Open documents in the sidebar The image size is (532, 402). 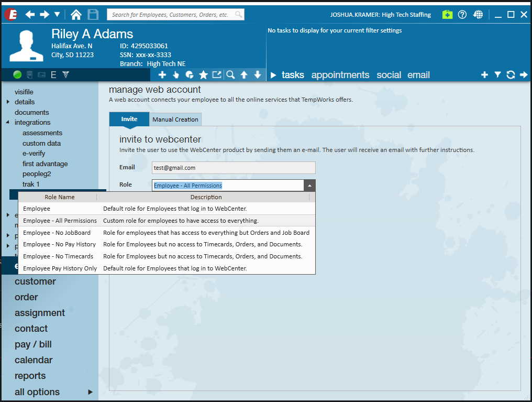[31, 112]
